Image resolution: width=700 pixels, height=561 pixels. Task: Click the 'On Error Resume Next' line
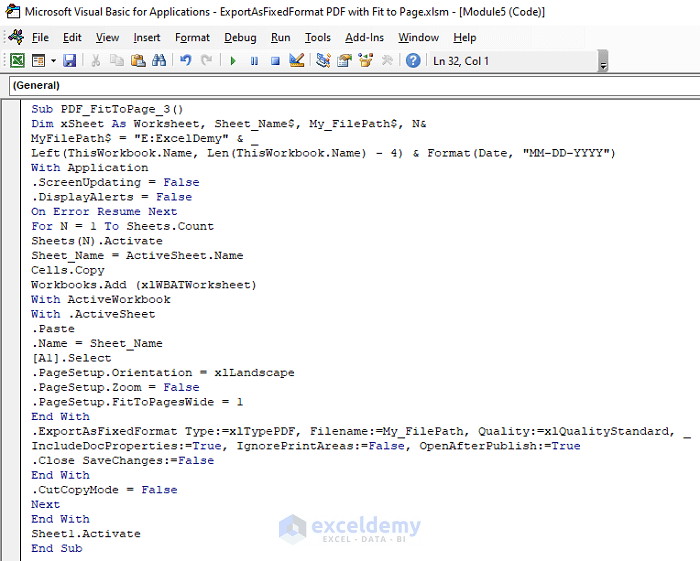coord(104,212)
